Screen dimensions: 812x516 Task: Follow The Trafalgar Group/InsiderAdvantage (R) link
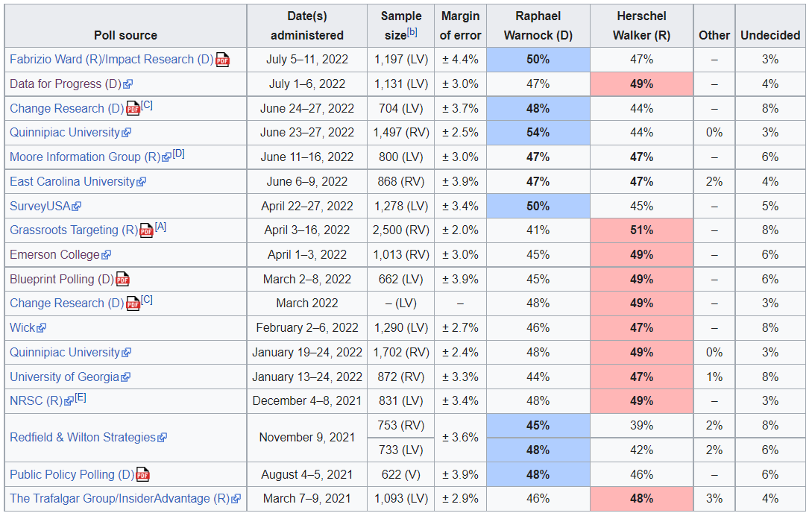[x=119, y=499]
